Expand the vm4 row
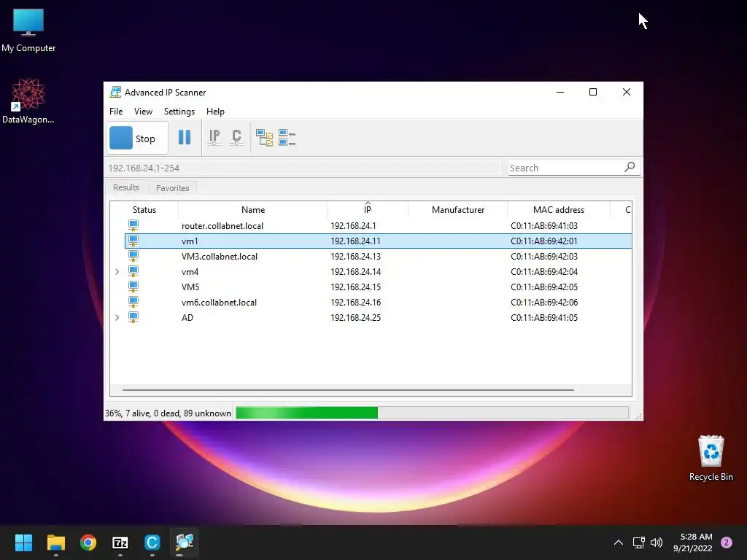Image resolution: width=747 pixels, height=560 pixels. click(117, 271)
